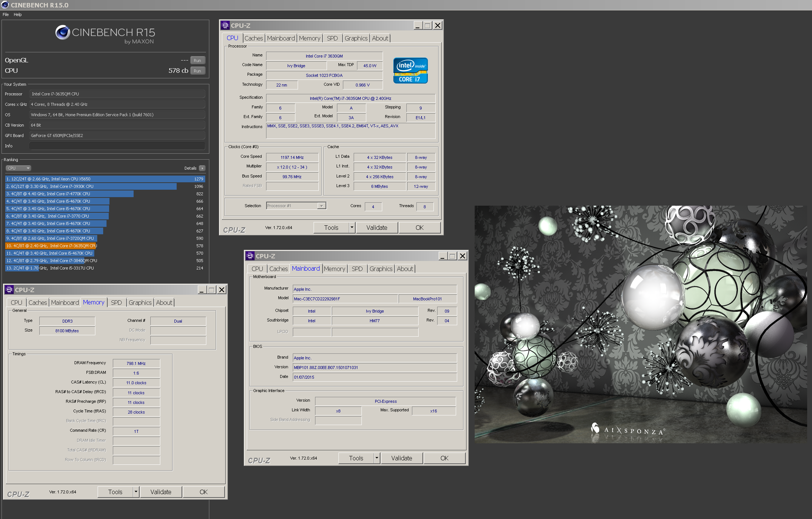The image size is (812, 519).
Task: Select Graphics tab in Mainboard window
Action: coord(381,269)
